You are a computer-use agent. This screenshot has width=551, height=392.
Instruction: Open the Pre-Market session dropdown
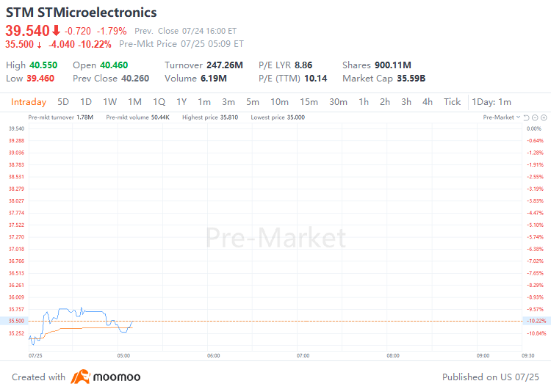(499, 117)
